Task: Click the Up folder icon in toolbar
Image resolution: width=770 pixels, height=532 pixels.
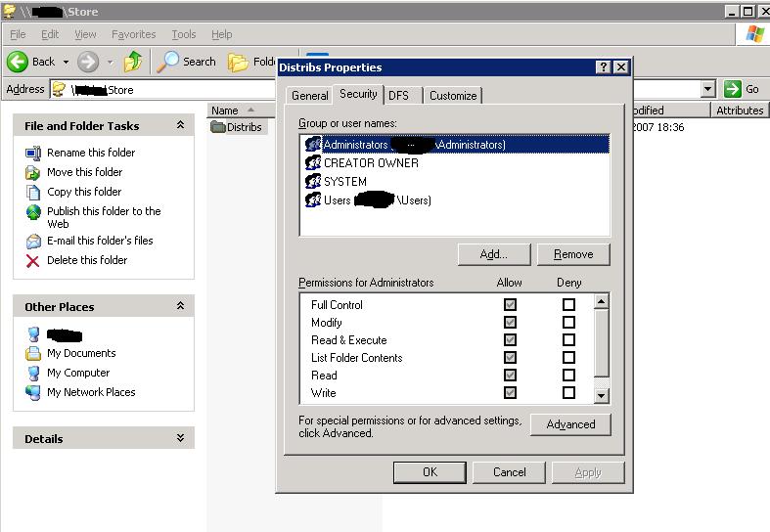Action: (133, 62)
